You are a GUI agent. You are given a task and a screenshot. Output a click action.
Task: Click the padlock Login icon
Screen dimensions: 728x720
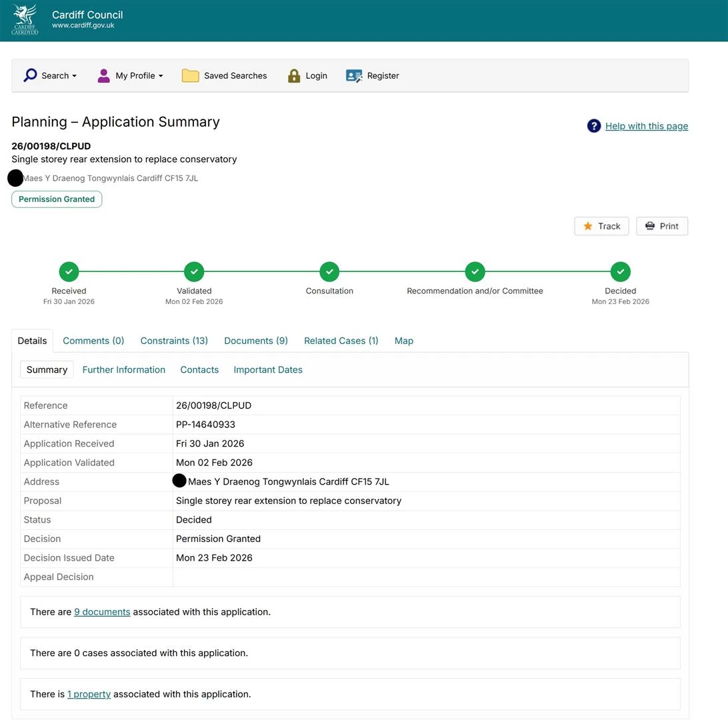click(294, 75)
